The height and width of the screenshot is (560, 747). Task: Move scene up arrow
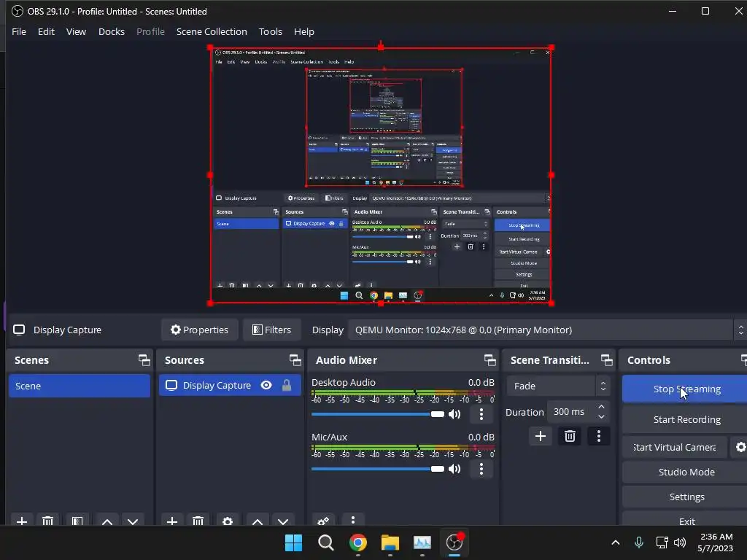(x=107, y=521)
